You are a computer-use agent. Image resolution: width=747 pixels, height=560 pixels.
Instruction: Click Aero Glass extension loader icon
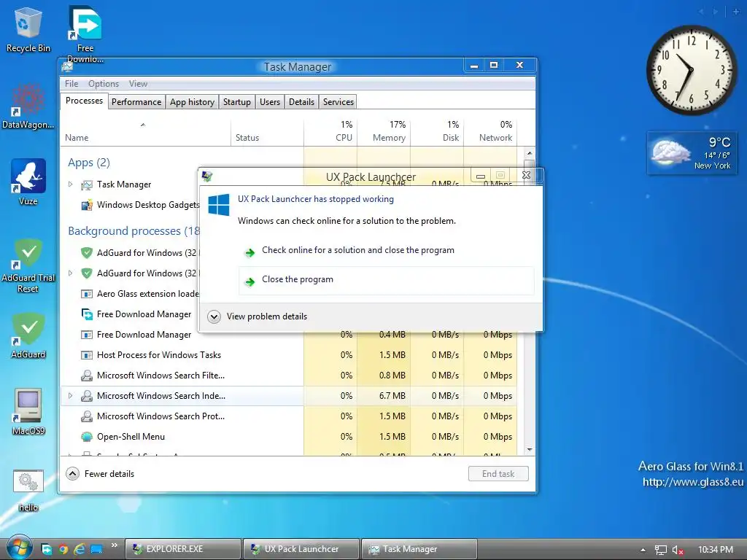87,294
